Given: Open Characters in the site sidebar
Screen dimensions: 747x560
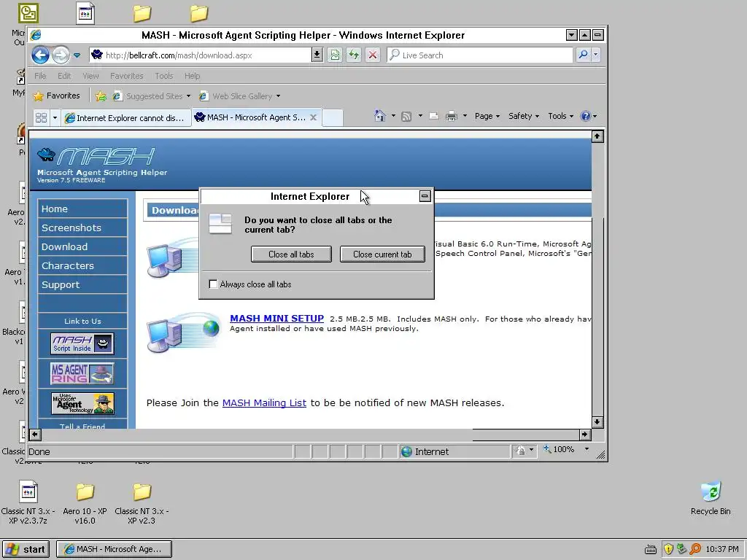Looking at the screenshot, I should pos(68,265).
